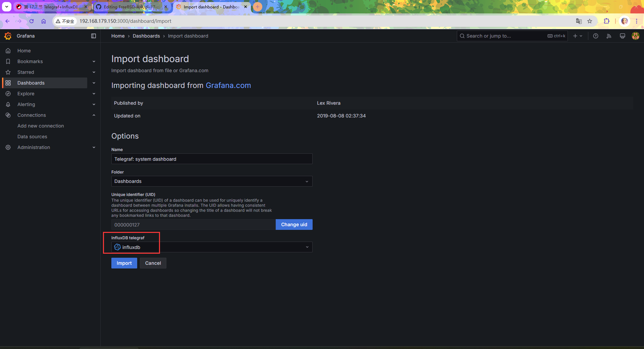Open the browser home page
Screen dimensions: 644x349
[x=44, y=21]
